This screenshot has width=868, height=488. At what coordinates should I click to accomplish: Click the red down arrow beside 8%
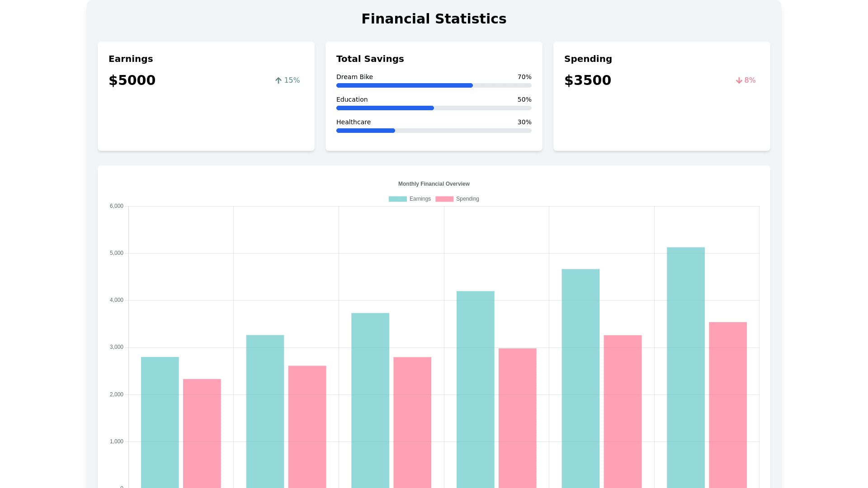click(x=739, y=80)
